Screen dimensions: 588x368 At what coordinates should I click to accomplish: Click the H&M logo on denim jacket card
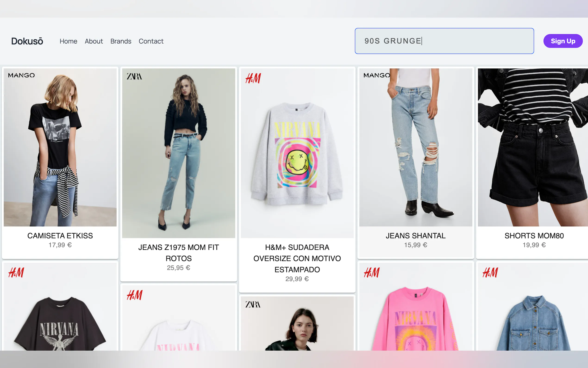490,273
